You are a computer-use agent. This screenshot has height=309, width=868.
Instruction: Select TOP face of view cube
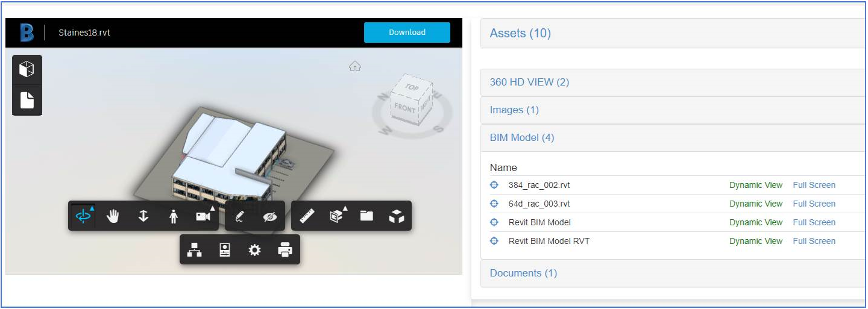click(x=412, y=87)
